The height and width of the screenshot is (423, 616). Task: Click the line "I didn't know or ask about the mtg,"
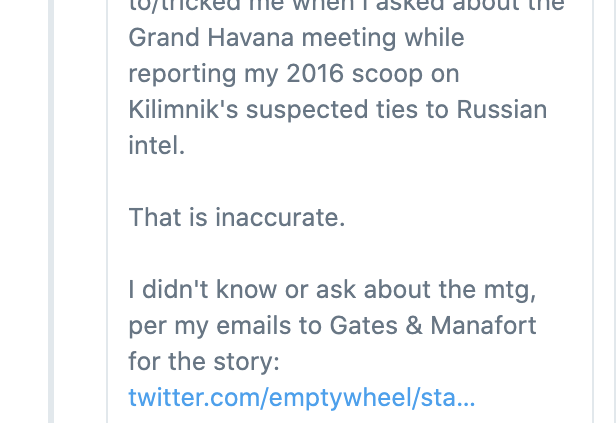(332, 290)
